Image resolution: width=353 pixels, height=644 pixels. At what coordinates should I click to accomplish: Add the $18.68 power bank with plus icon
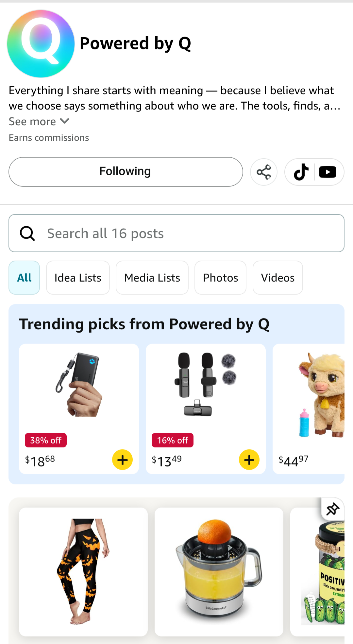(x=123, y=460)
